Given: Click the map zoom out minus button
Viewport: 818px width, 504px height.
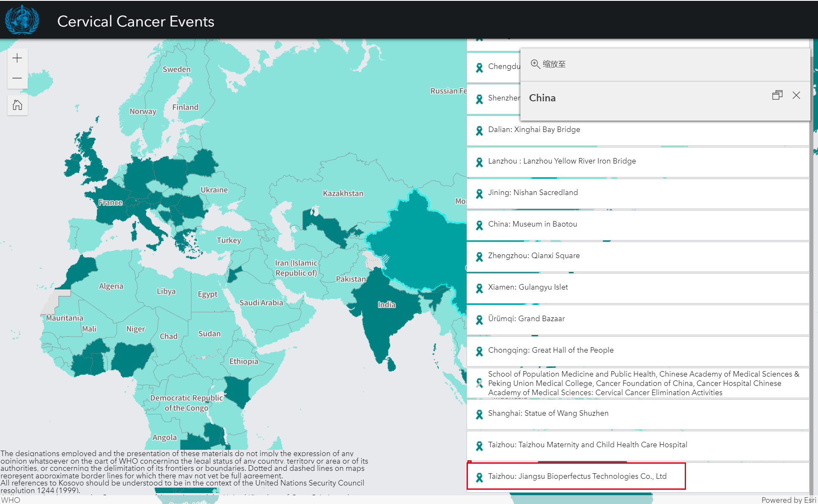Looking at the screenshot, I should tap(17, 78).
